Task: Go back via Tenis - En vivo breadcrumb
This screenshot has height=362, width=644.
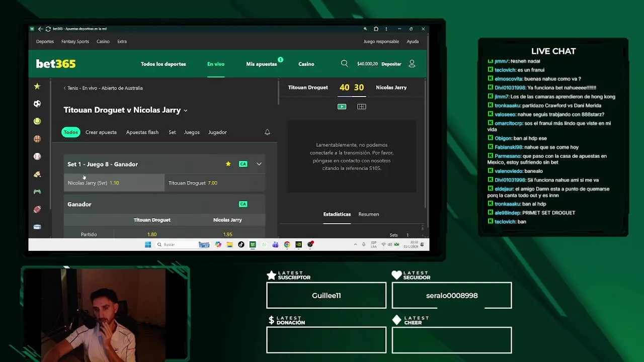Action: [x=103, y=88]
